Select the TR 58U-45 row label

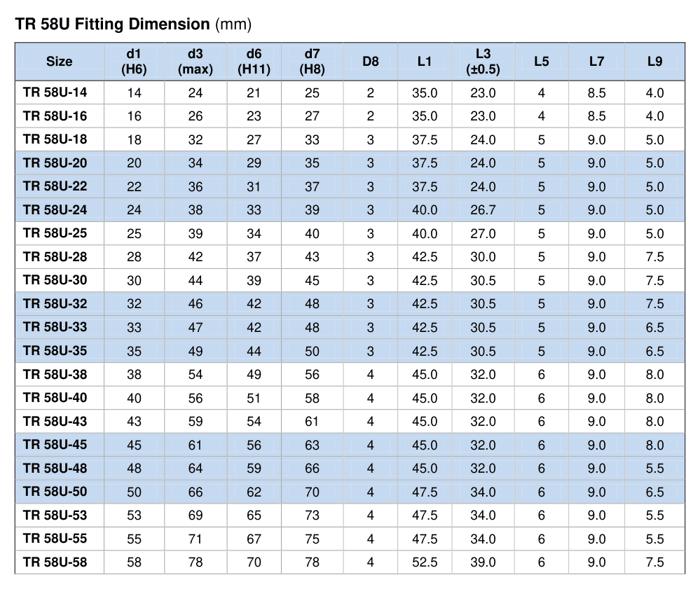point(55,445)
